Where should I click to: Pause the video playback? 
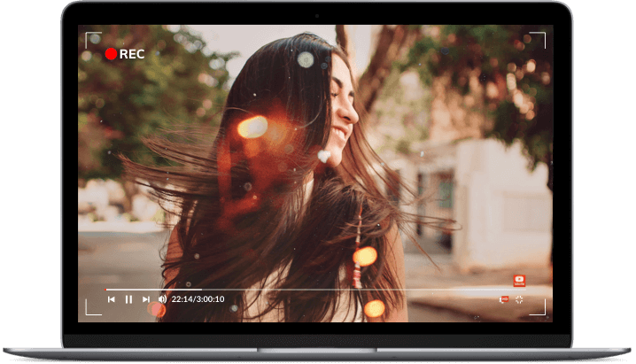coord(128,299)
